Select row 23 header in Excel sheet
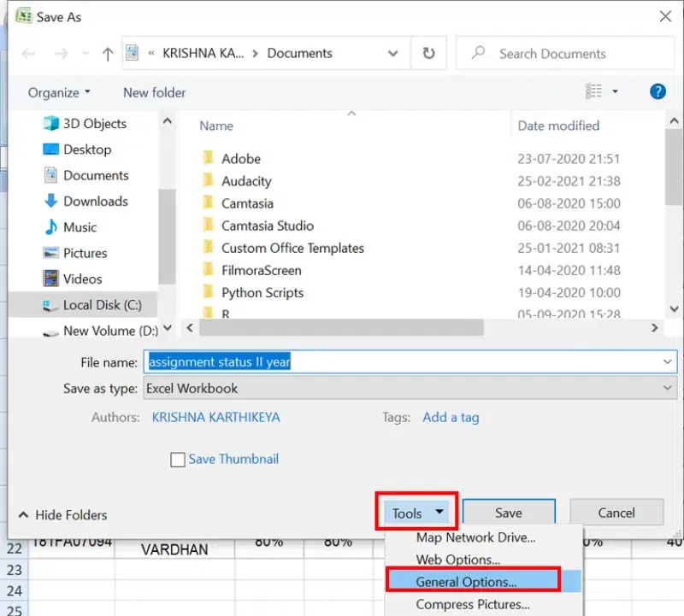Viewport: 684px width, 616px height. [14, 570]
